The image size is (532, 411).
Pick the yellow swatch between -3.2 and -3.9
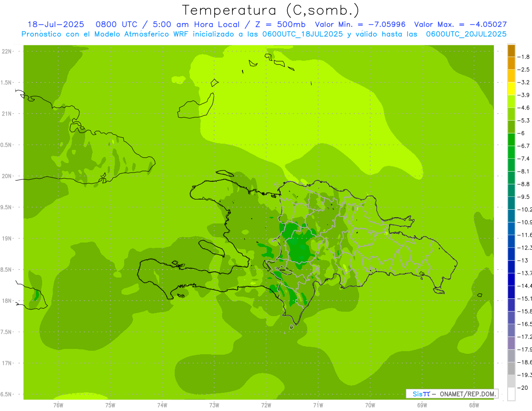(x=511, y=89)
